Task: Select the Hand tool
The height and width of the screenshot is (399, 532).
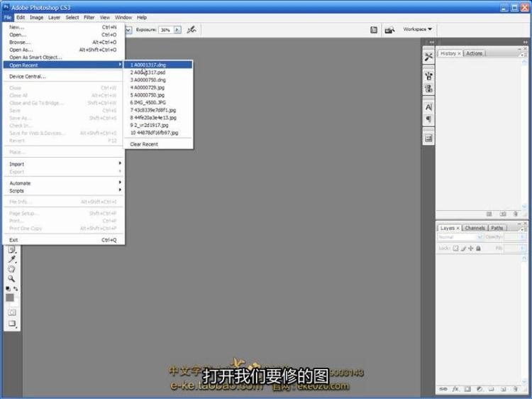Action: [11, 269]
